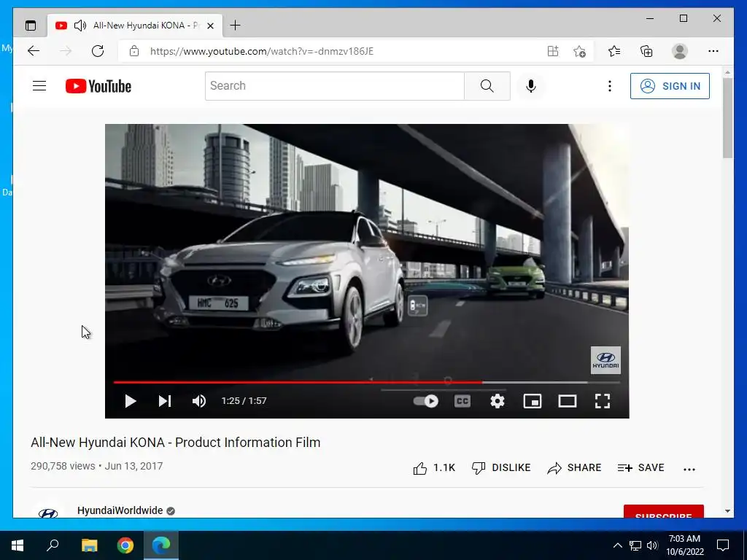
Task: SAVE the video to a playlist
Action: pyautogui.click(x=640, y=468)
